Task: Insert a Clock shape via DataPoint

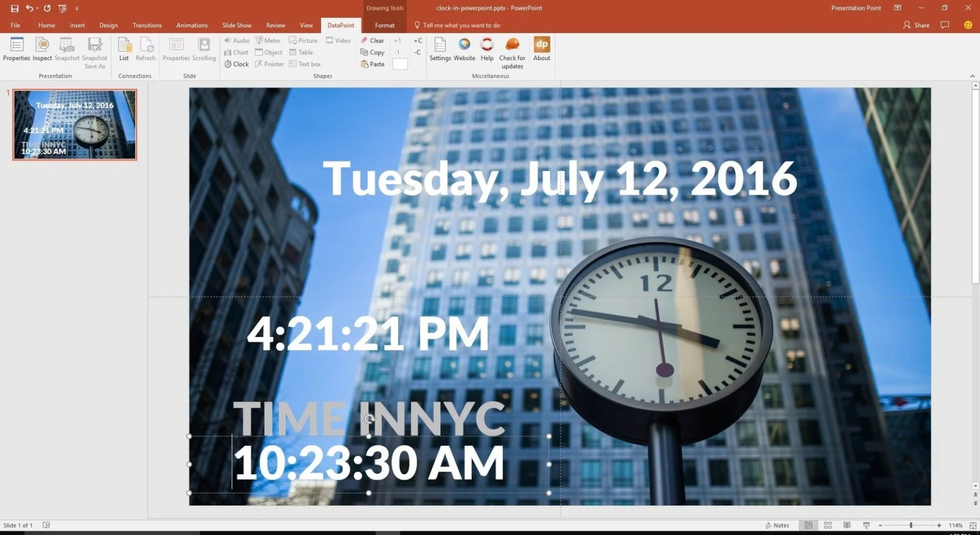Action: click(236, 64)
